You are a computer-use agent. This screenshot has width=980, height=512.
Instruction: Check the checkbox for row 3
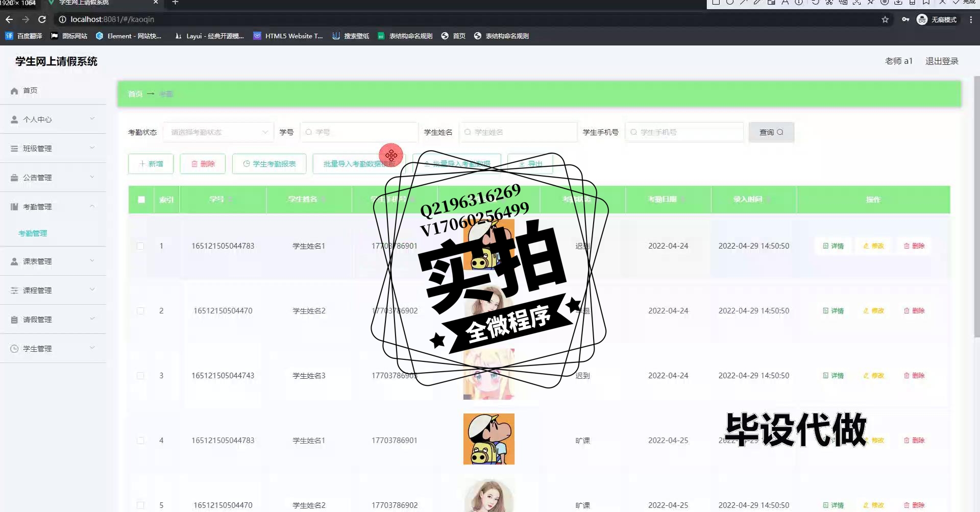tap(140, 376)
